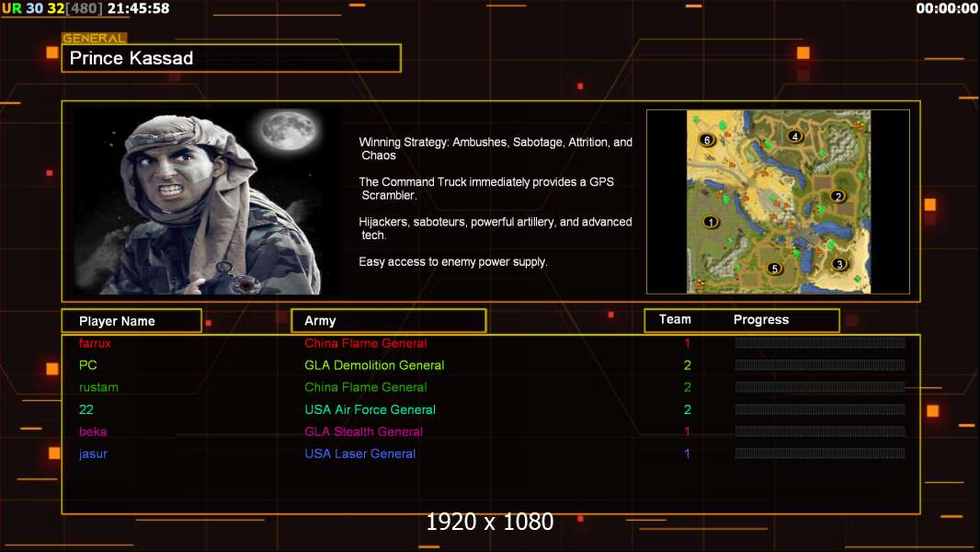The image size is (980, 552).
Task: Click the Progress column header label
Action: pyautogui.click(x=760, y=319)
